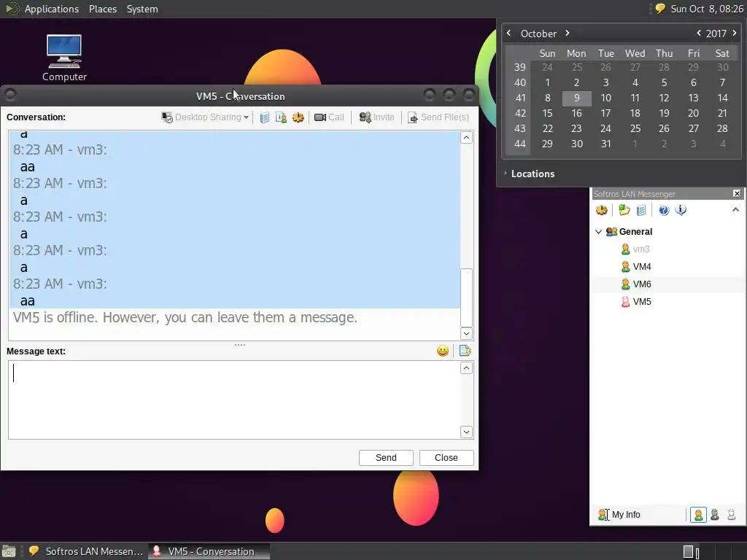Click the Send File(s) button
747x560 pixels.
438,117
